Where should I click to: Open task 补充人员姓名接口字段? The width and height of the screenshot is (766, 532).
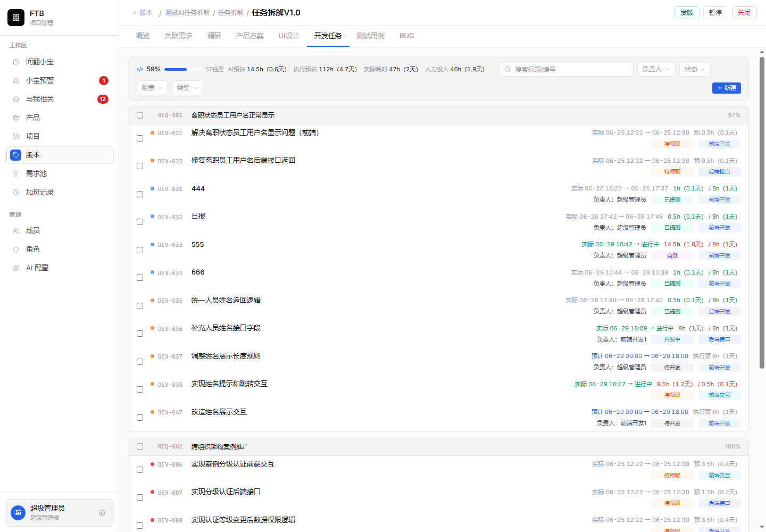coord(226,328)
